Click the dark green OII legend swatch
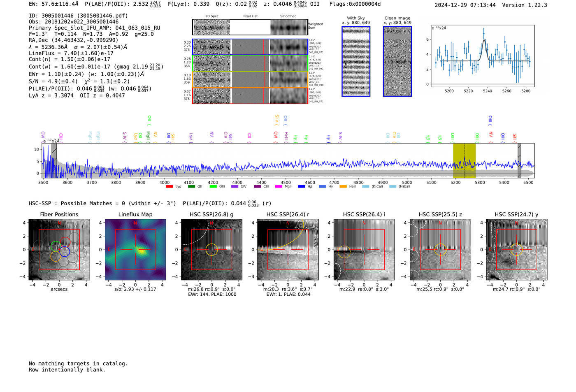The height and width of the screenshot is (392, 576). [191, 187]
